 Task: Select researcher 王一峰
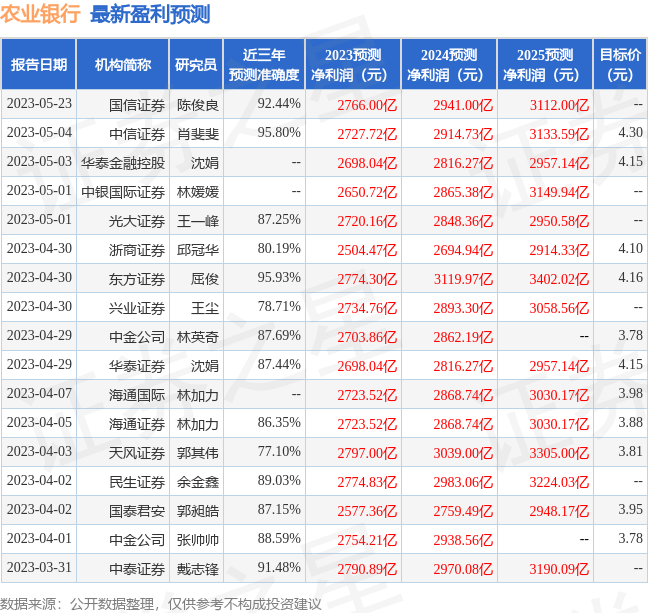coord(198,221)
